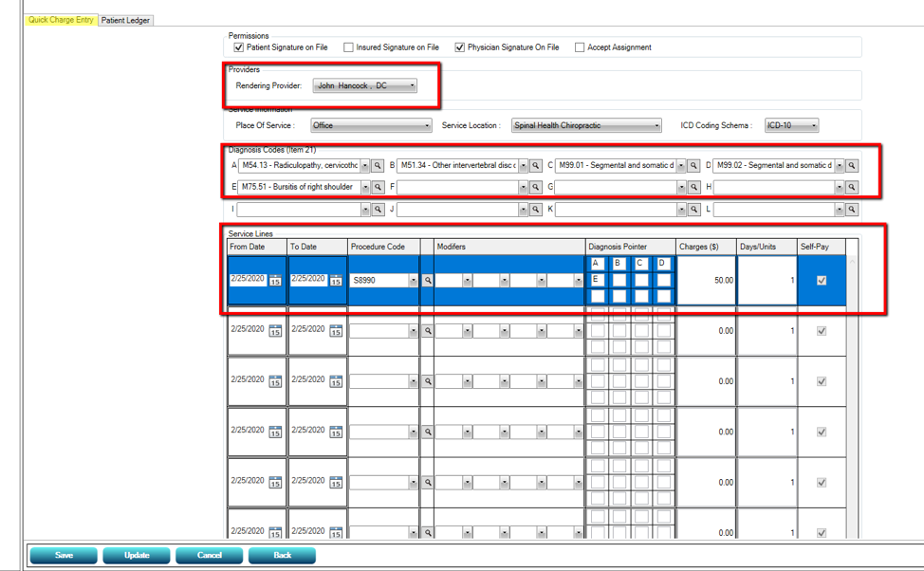Toggle Self-Pay on fifth service line
The image size is (924, 571).
(x=822, y=483)
